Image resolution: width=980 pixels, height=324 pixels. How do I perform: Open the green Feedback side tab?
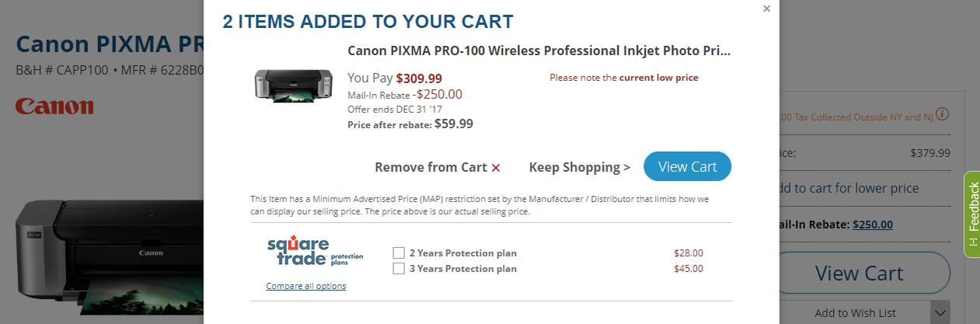tap(971, 213)
